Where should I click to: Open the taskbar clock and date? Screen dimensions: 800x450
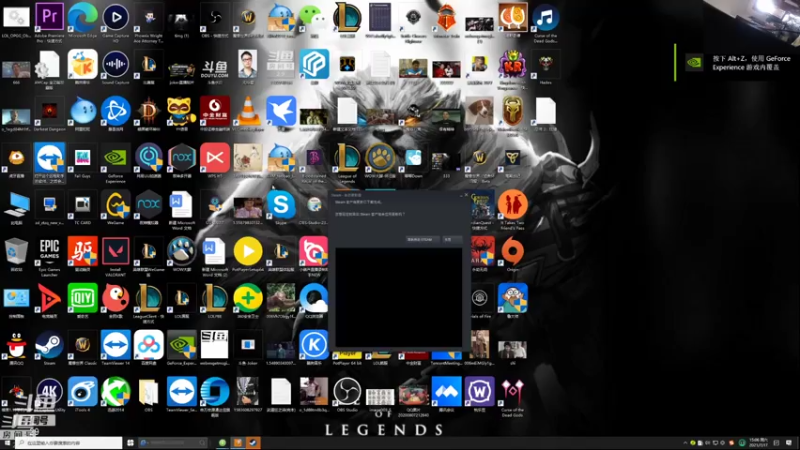tap(760, 442)
